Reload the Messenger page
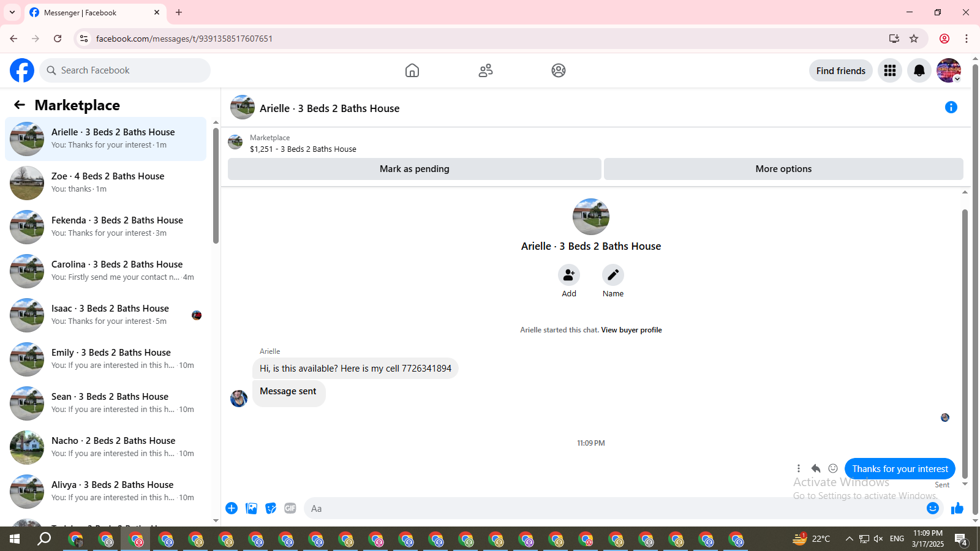The image size is (980, 551). (58, 39)
